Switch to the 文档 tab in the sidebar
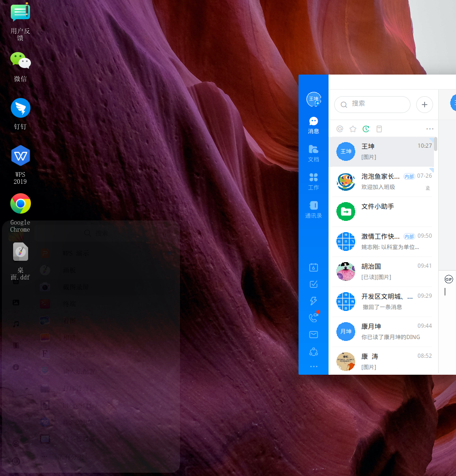456x476 pixels. (x=314, y=154)
